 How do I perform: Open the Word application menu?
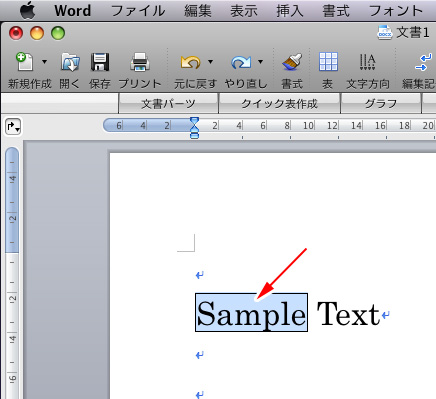point(73,11)
